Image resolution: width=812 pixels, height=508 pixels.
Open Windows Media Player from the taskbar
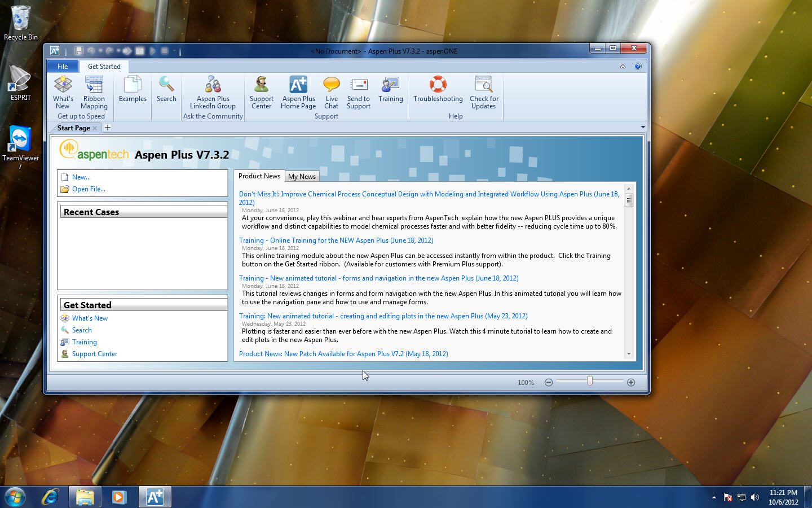[119, 497]
